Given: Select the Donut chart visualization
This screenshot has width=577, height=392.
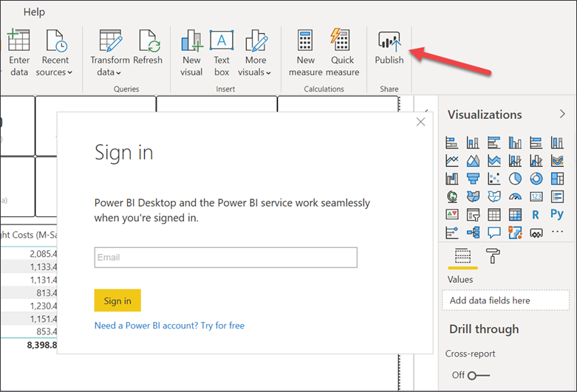Looking at the screenshot, I should click(x=536, y=179).
